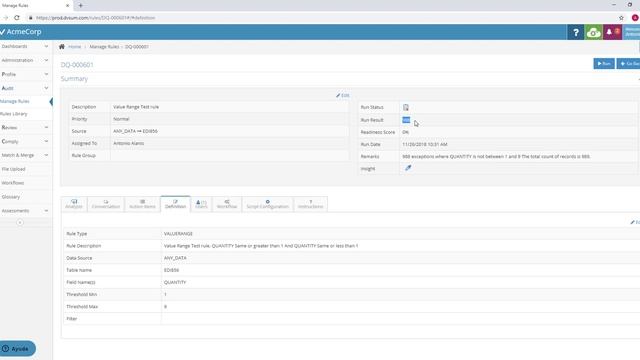Open Rules Library in sidebar
This screenshot has width=640, height=360.
(14, 114)
